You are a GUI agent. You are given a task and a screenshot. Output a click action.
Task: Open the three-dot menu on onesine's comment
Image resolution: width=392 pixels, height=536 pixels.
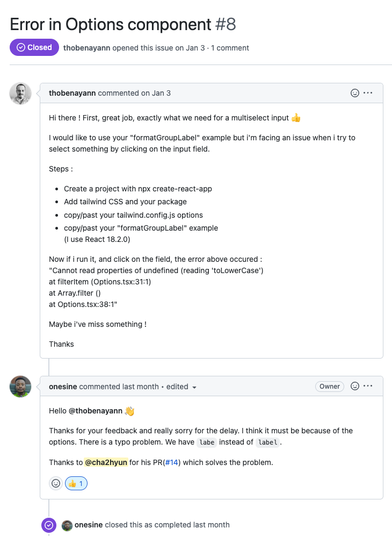point(368,386)
